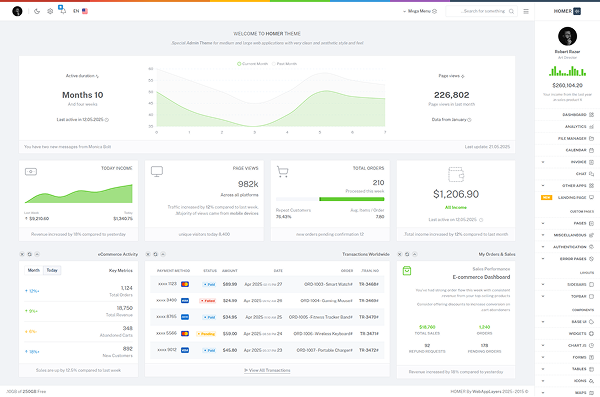Toggle sidebar with the hamburger icon

point(526,11)
